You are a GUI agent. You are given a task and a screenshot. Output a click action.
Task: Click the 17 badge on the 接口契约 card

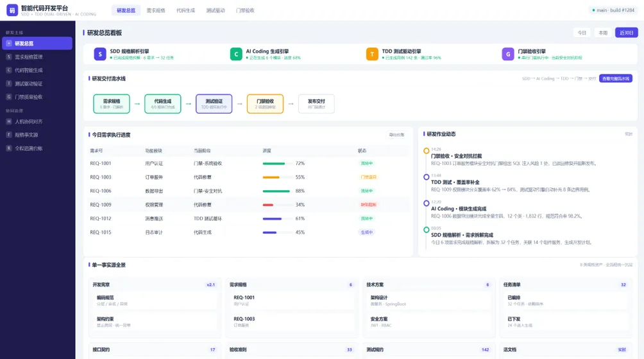point(213,349)
